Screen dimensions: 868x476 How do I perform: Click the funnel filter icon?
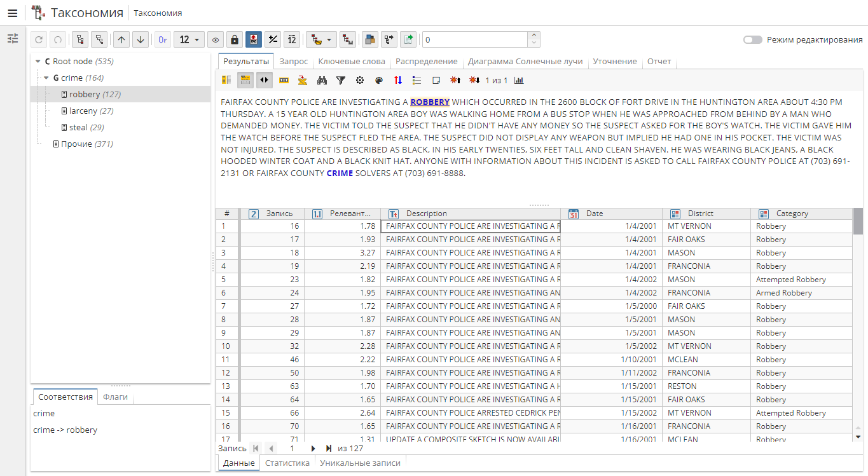coord(341,80)
